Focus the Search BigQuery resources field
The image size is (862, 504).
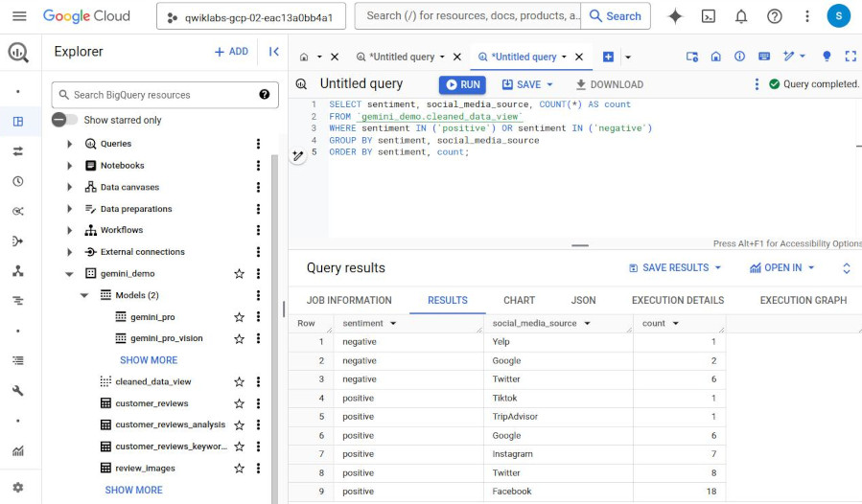coord(165,95)
